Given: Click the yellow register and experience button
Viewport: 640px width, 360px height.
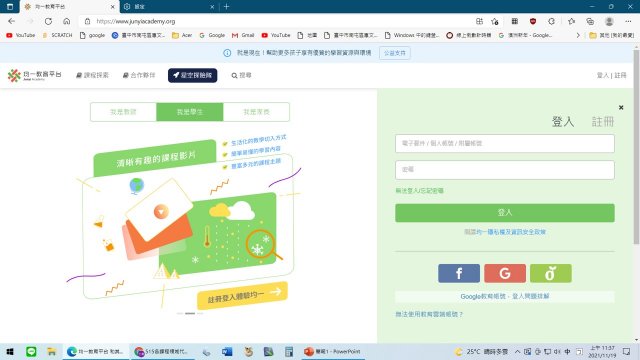Looking at the screenshot, I should (x=242, y=296).
